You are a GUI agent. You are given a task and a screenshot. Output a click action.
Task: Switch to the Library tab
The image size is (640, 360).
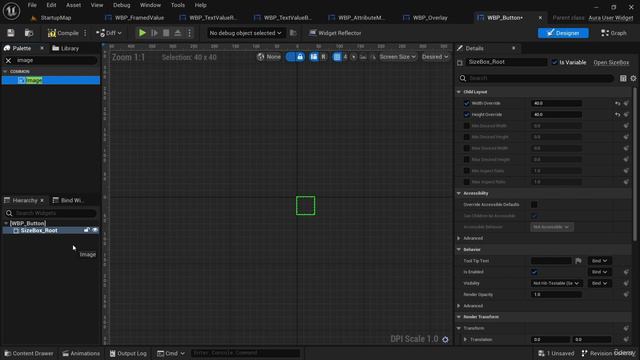pyautogui.click(x=66, y=48)
